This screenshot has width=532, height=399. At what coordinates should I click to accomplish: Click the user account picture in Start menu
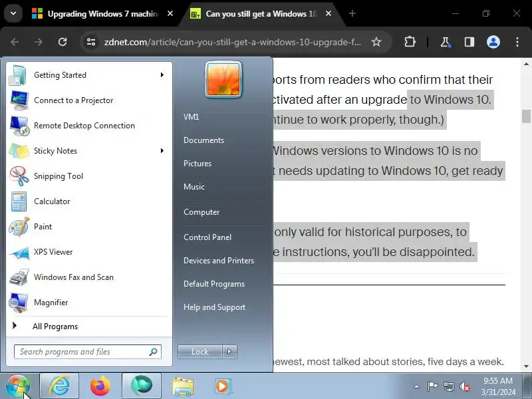coord(223,80)
